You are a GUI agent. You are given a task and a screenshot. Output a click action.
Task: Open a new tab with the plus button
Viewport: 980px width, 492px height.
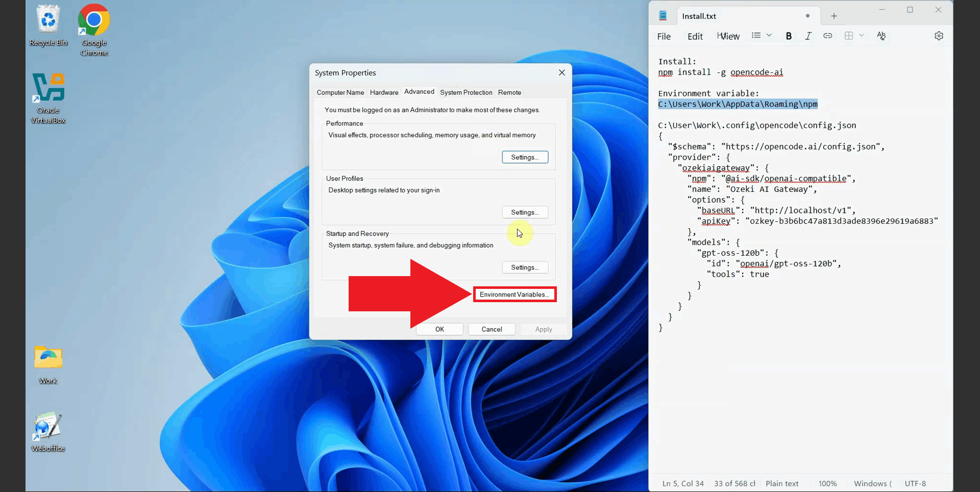834,16
